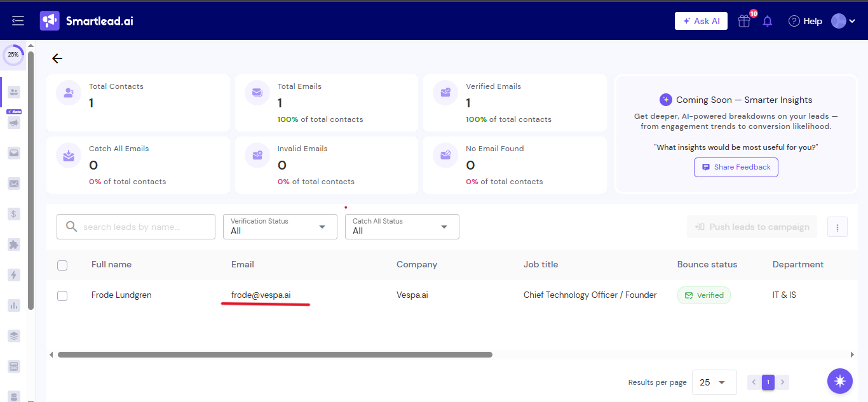Open the lightning bolt icon in sidebar
Image resolution: width=868 pixels, height=402 pixels.
14,275
